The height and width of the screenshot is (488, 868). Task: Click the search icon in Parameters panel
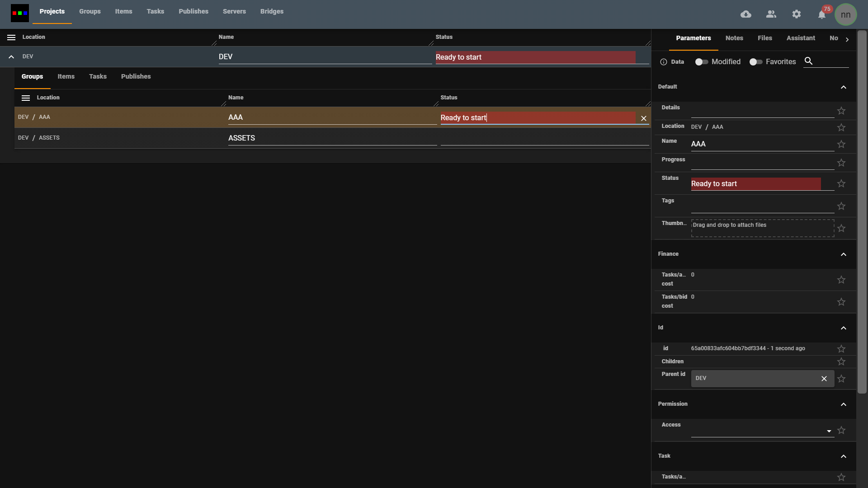tap(809, 61)
